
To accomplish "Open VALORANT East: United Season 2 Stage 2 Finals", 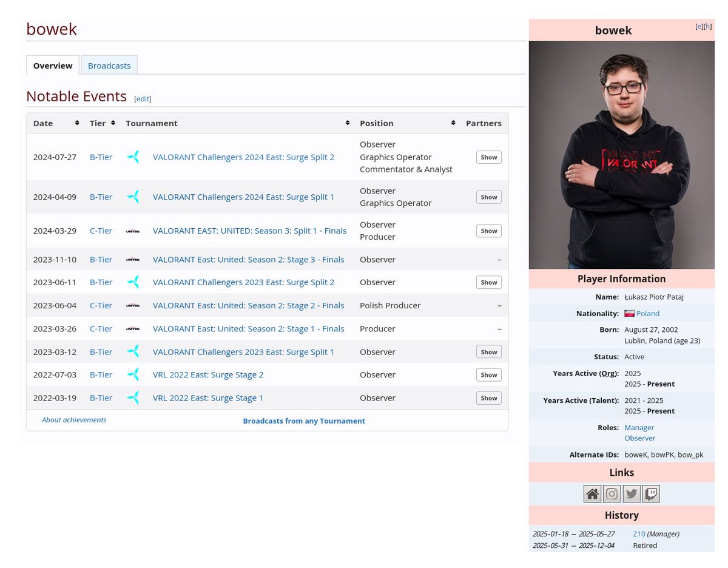I will tap(248, 305).
